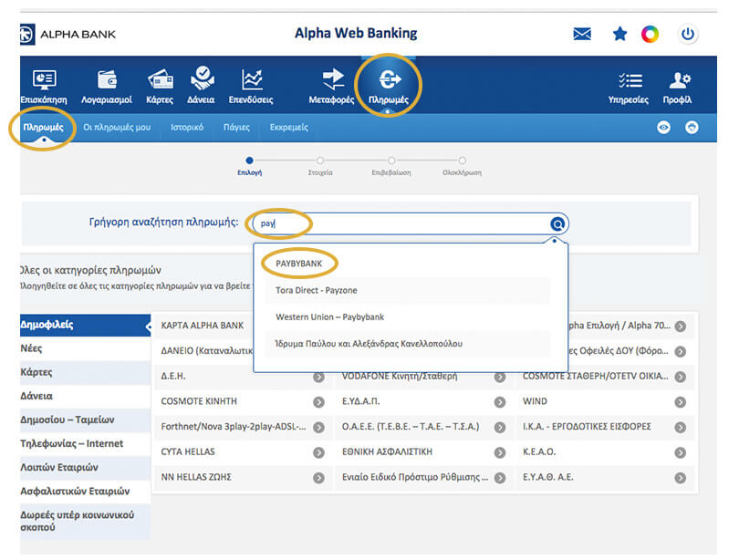Viewport: 739px width, 560px height.
Task: Open the rainbow color ring theme picker
Action: click(x=650, y=34)
